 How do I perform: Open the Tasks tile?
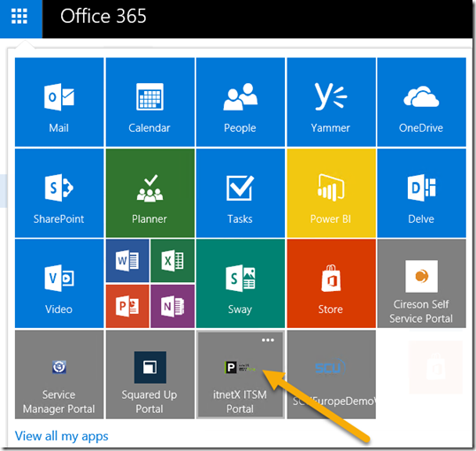[241, 193]
